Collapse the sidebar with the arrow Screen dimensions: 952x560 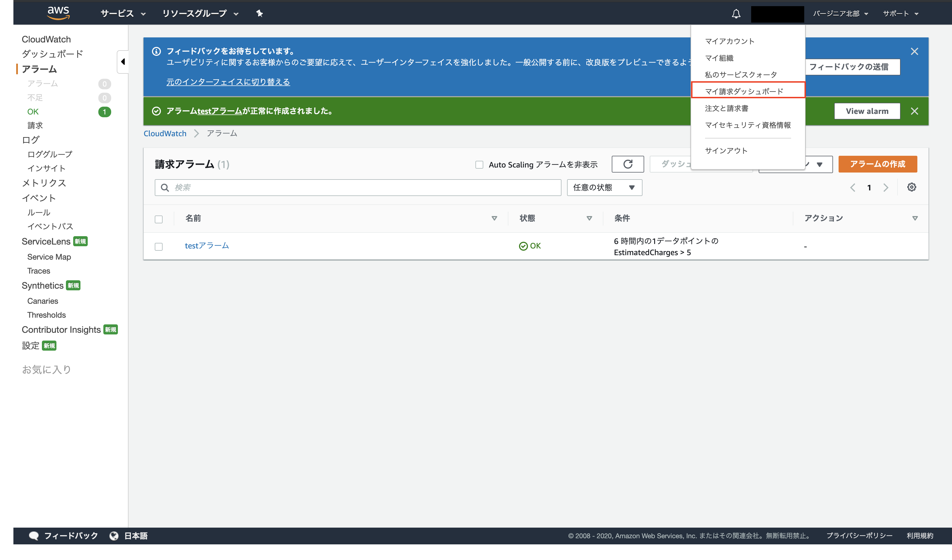point(123,61)
